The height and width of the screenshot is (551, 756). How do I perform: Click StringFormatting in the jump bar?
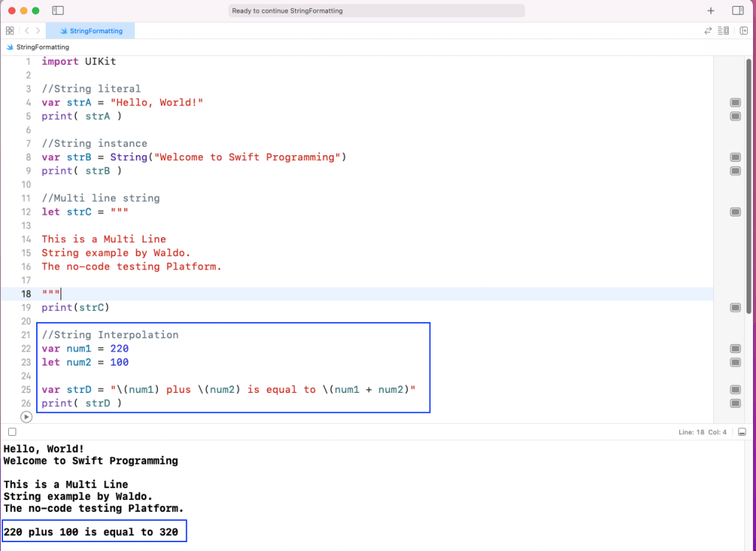tap(42, 47)
